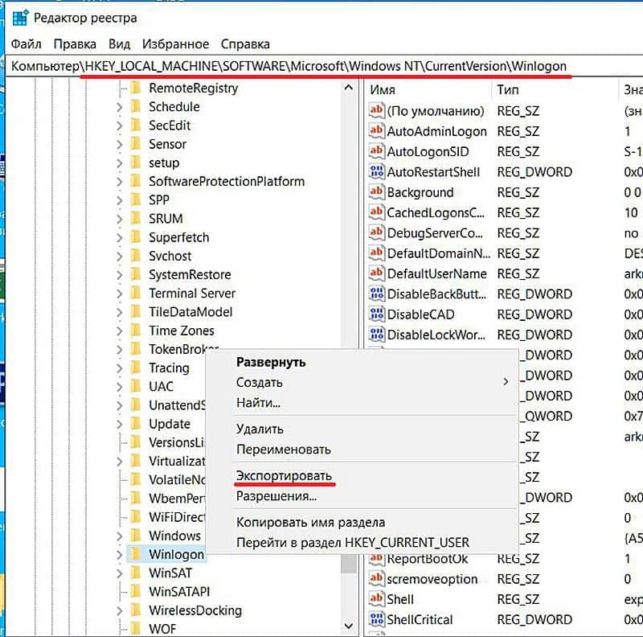This screenshot has height=637, width=643.
Task: Select the CachedLogonsC... value name
Action: tap(436, 212)
